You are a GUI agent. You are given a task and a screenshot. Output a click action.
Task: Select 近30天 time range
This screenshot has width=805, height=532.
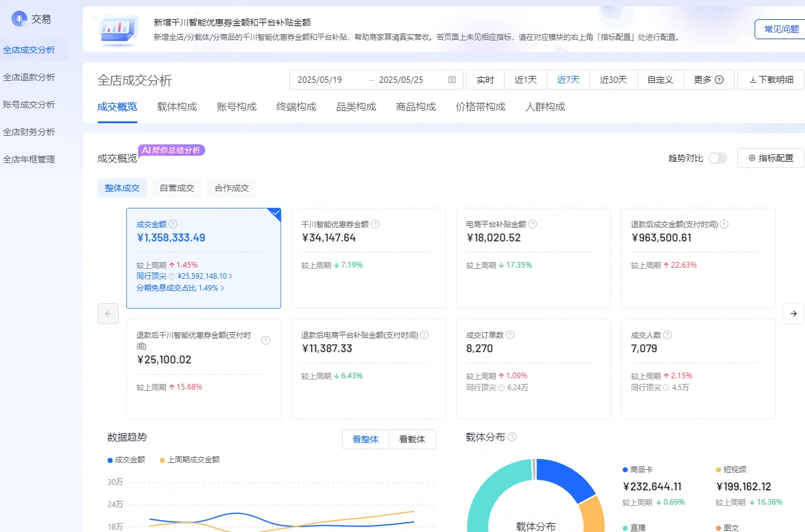click(613, 80)
